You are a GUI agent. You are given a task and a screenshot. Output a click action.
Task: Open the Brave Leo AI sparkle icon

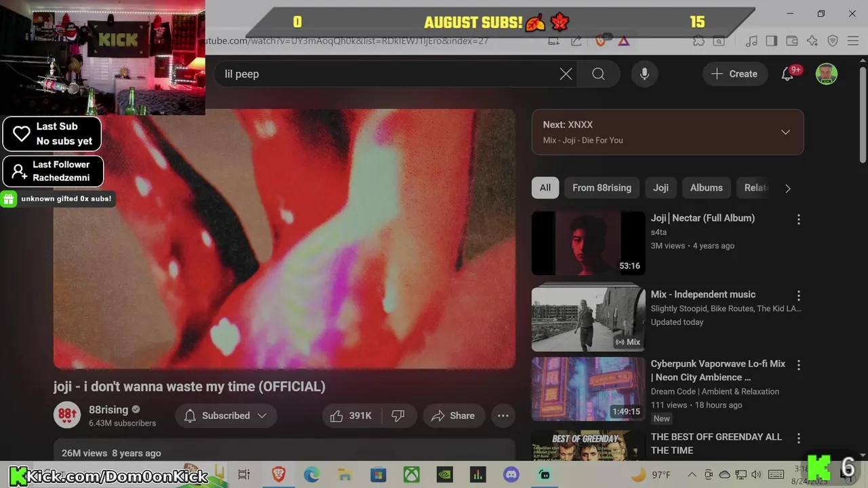[812, 41]
